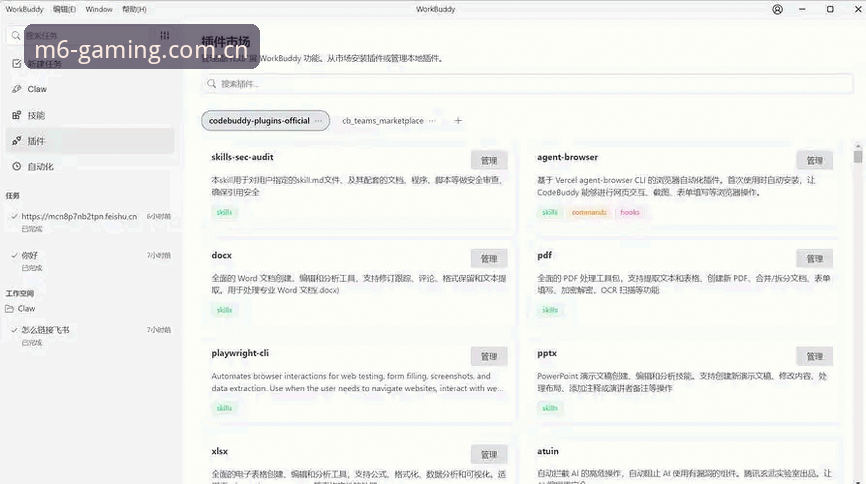This screenshot has height=484, width=866.
Task: Click 管理 button for playwright-cli plugin
Action: pos(489,356)
